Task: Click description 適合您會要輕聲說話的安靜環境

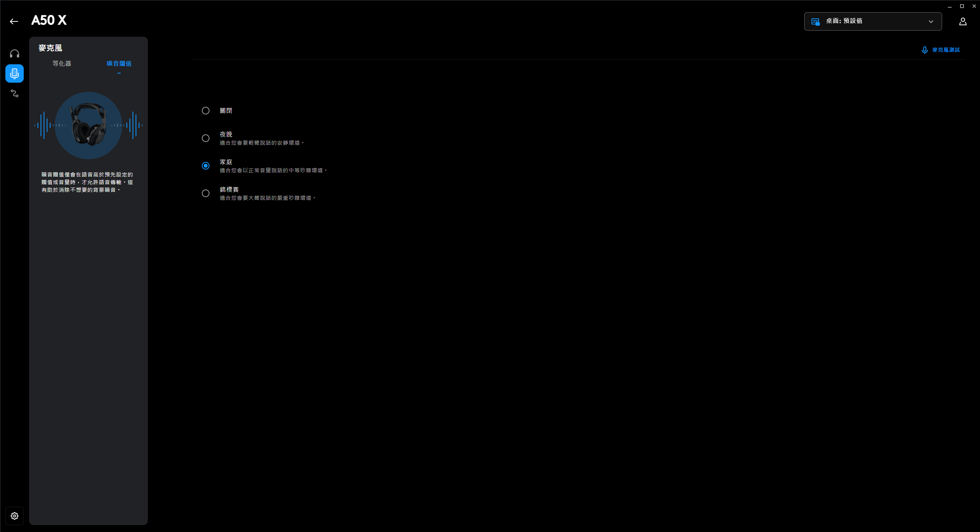Action: pos(262,143)
